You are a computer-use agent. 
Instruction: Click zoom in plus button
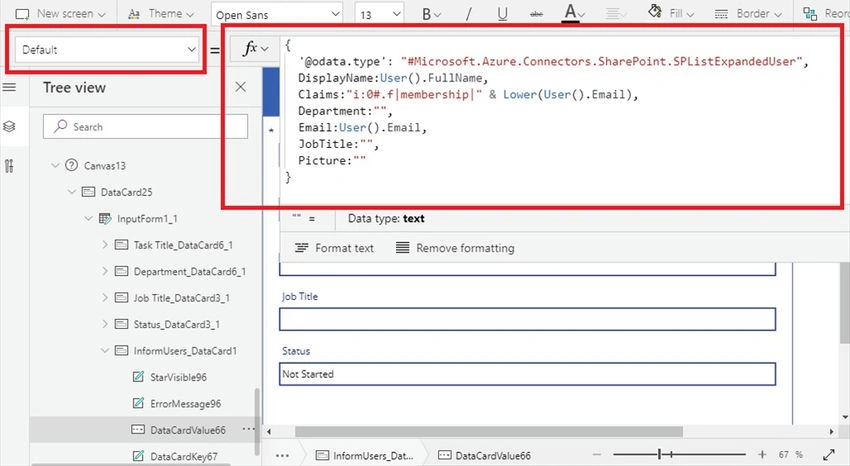(x=762, y=455)
